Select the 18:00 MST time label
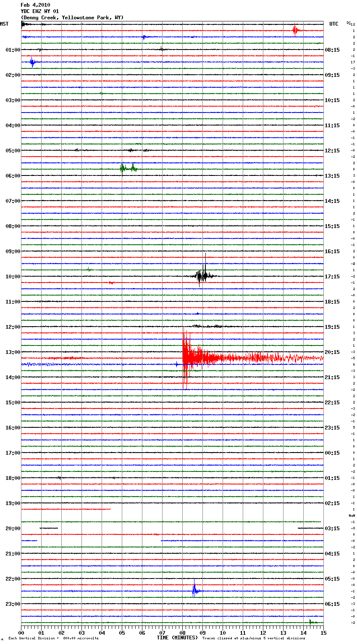This screenshot has width=357, height=644. tap(13, 478)
